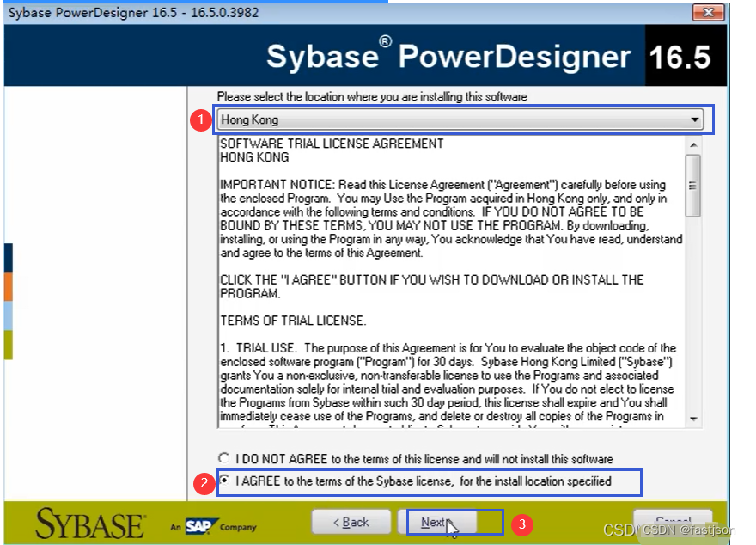Click the SAP company logo
This screenshot has height=545, width=756.
click(x=202, y=526)
